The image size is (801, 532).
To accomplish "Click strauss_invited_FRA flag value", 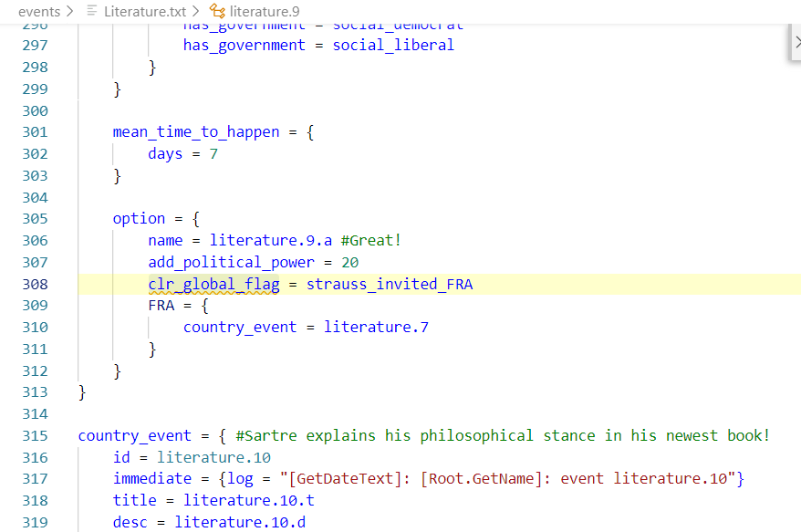I will [390, 284].
